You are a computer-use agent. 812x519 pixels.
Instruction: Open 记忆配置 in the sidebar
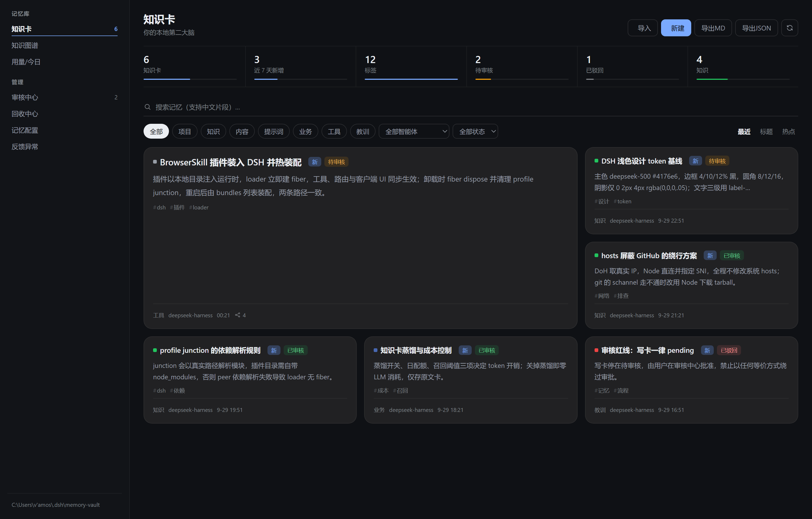[x=64, y=130]
